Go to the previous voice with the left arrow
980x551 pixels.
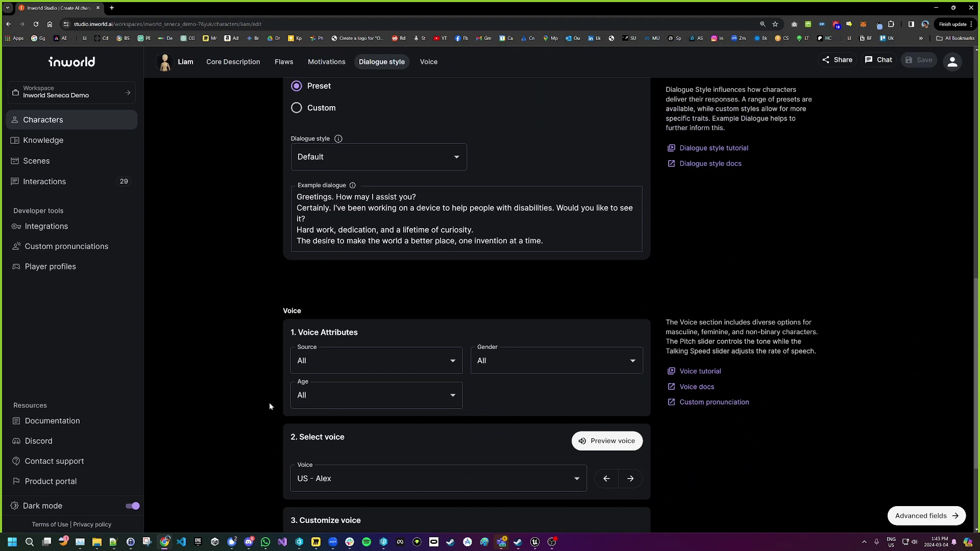pyautogui.click(x=606, y=479)
